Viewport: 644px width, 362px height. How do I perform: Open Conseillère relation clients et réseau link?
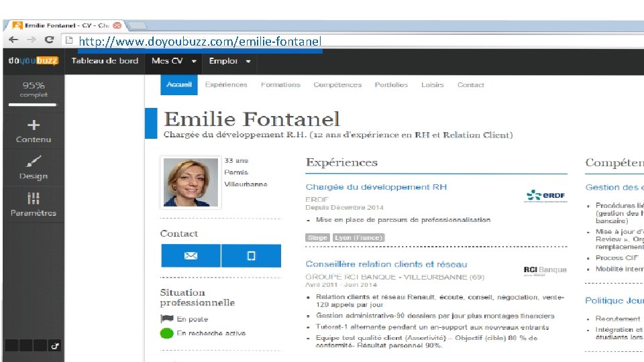tap(386, 264)
